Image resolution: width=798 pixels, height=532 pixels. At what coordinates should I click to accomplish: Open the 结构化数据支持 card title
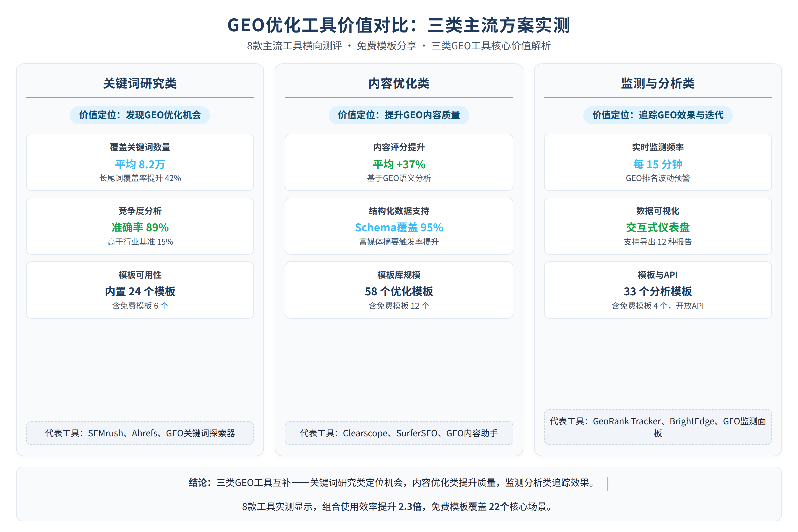[399, 211]
